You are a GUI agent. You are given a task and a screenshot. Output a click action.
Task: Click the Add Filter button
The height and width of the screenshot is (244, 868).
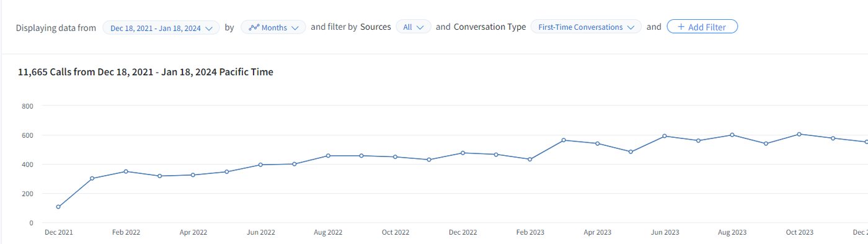[702, 27]
